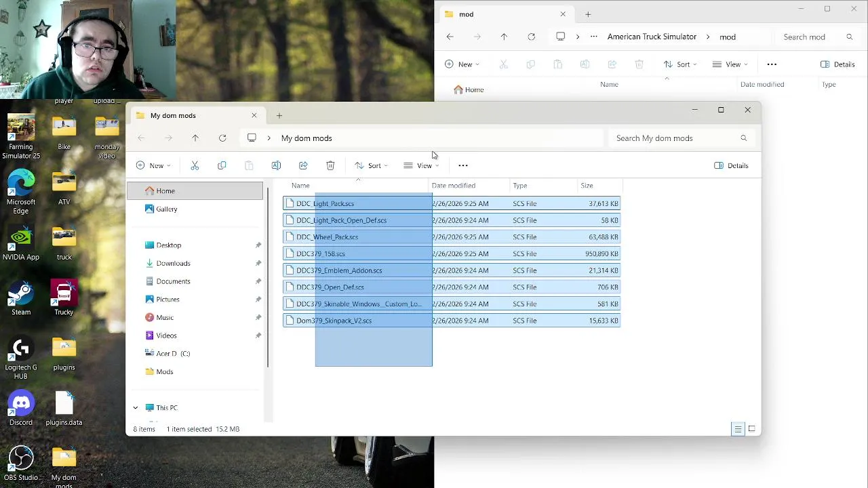Open Microsoft Edge desktop shortcut
Screen dimensions: 868x488
pos(21,192)
